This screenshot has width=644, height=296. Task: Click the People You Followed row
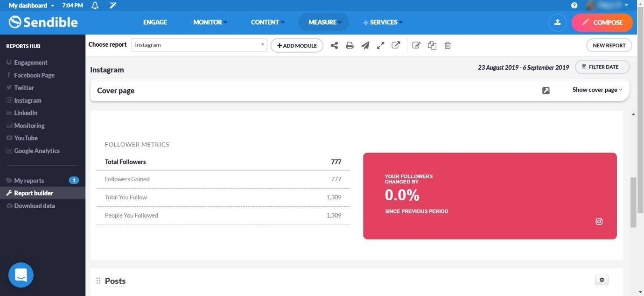[x=223, y=216]
